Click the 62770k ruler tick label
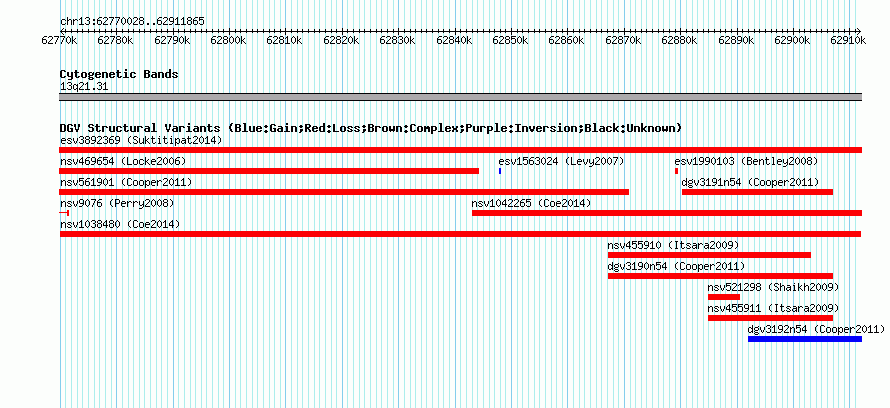Image resolution: width=890 pixels, height=408 pixels. (60, 40)
